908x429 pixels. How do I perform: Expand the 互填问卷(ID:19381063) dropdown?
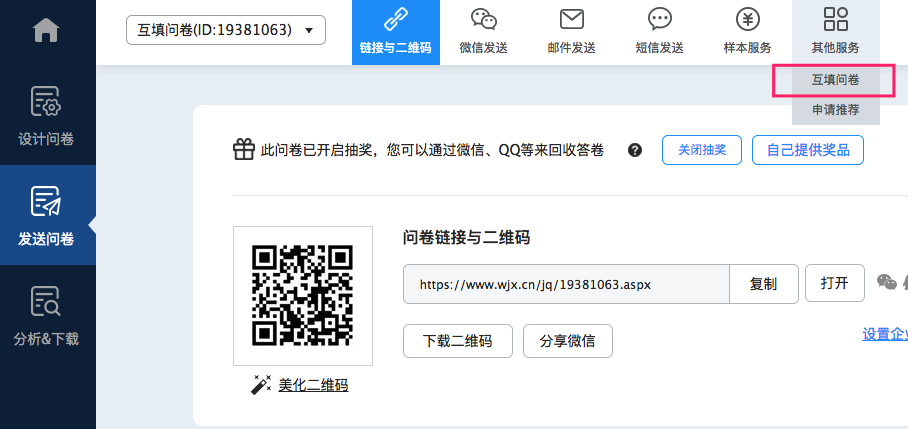[x=226, y=30]
